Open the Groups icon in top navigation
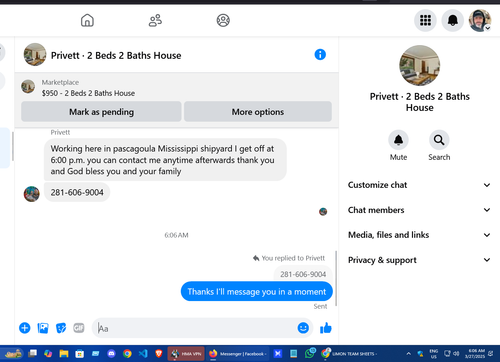500x362 pixels. pyautogui.click(x=223, y=20)
